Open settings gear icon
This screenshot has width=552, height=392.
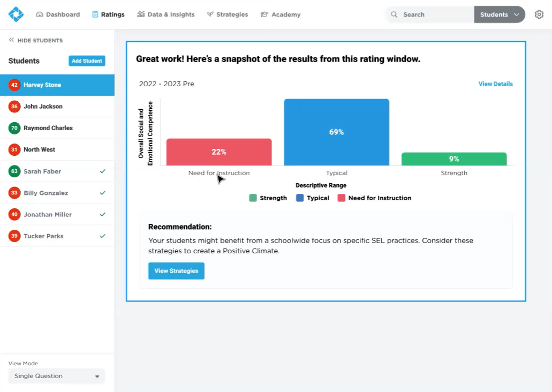coord(539,14)
